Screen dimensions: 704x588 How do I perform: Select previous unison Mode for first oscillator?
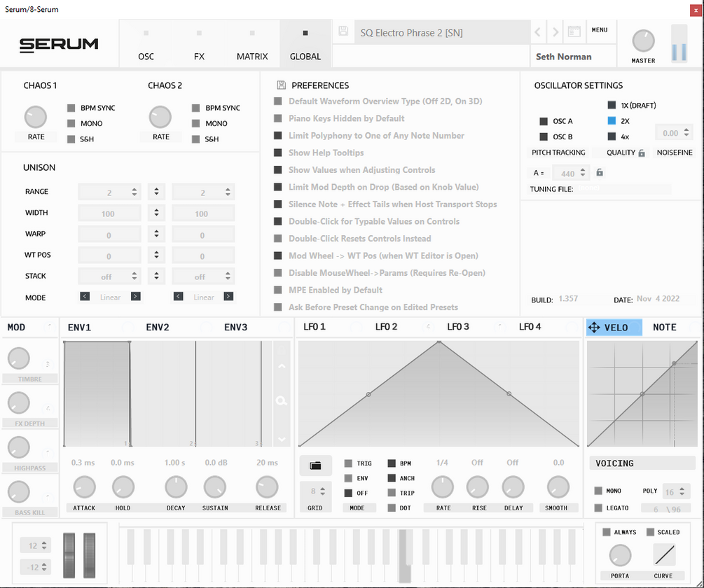click(85, 297)
